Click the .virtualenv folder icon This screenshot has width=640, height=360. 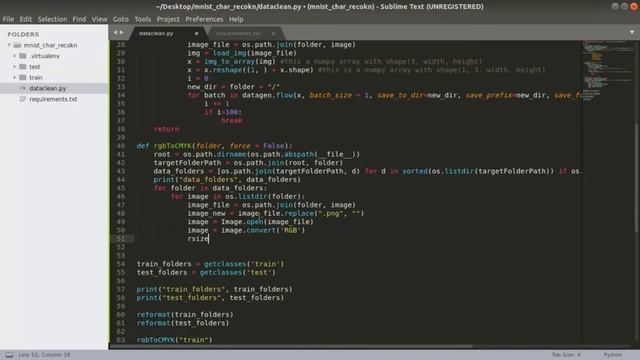(23, 56)
